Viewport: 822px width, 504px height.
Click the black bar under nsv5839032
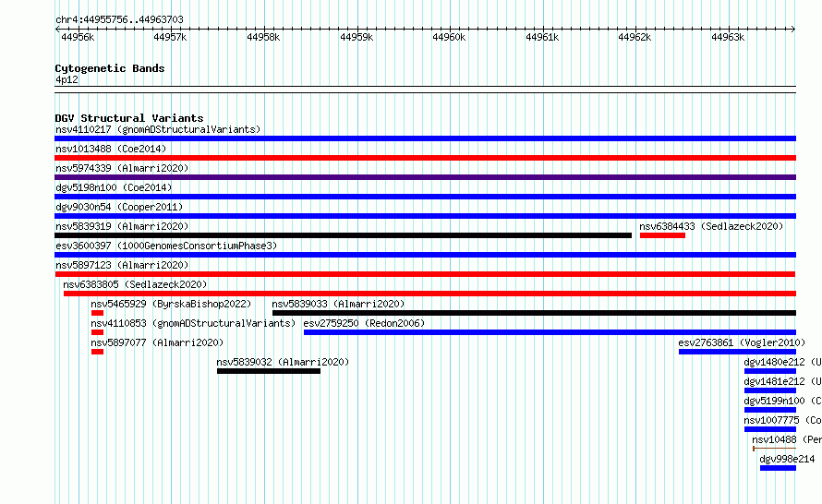click(269, 371)
